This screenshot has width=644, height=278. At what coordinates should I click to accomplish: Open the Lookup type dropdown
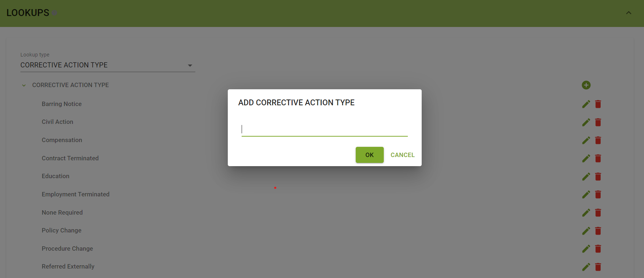pyautogui.click(x=108, y=65)
